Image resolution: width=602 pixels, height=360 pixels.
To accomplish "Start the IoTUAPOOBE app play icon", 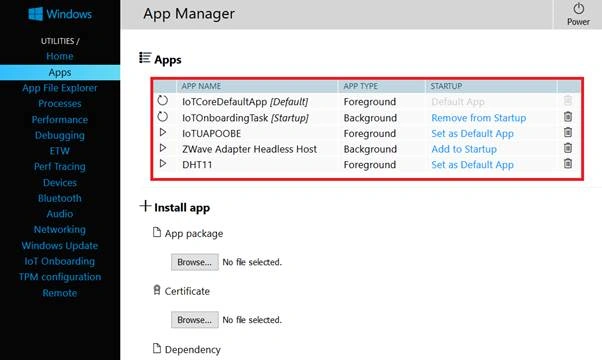I will tap(163, 132).
